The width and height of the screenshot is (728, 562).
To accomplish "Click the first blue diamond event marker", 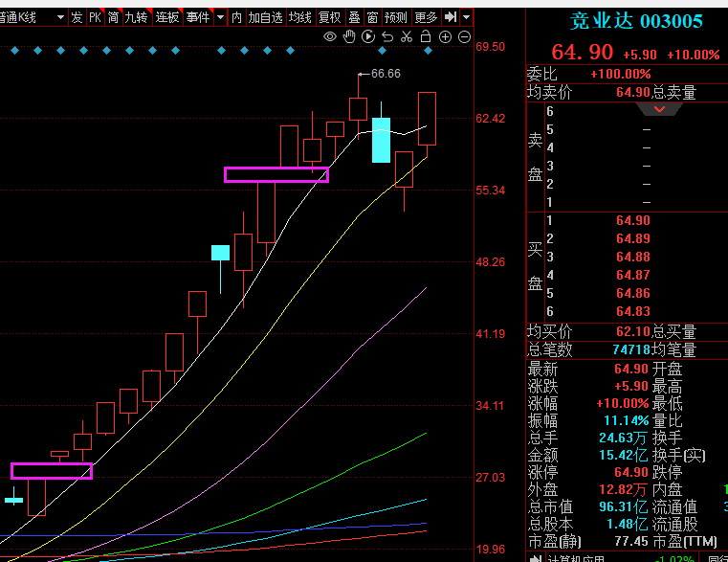I will click(x=15, y=50).
